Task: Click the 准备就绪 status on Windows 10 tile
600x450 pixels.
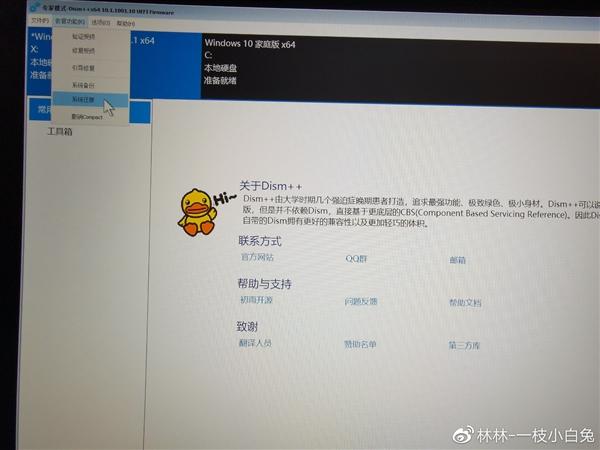Action: (220, 80)
